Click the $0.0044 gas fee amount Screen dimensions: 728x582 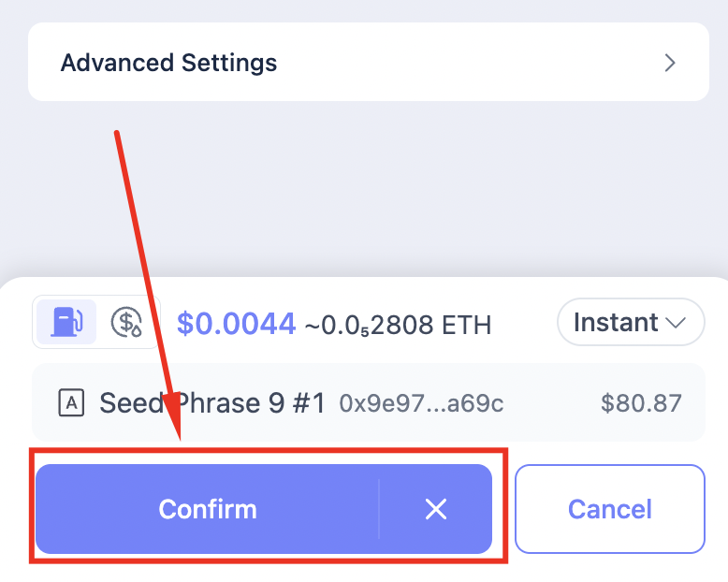coord(236,324)
